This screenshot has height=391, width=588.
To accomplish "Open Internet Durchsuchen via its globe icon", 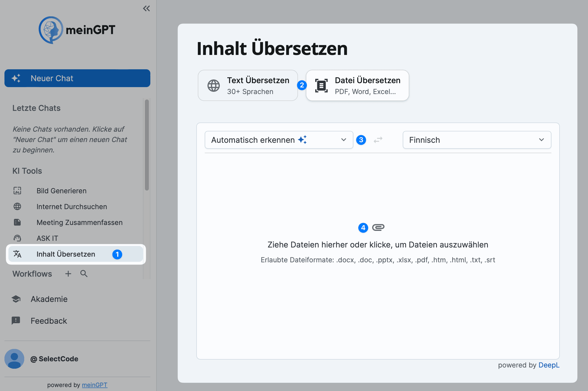I will (x=17, y=206).
